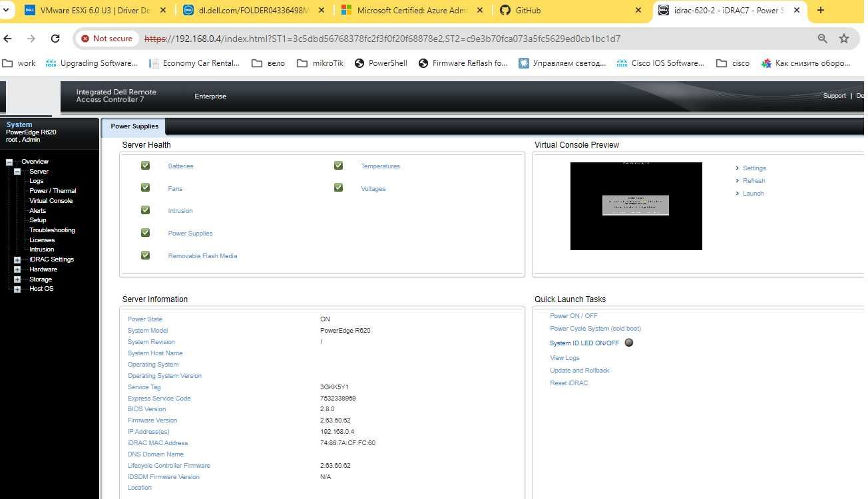Open Licenses in the server tree
This screenshot has width=868, height=499.
[42, 240]
